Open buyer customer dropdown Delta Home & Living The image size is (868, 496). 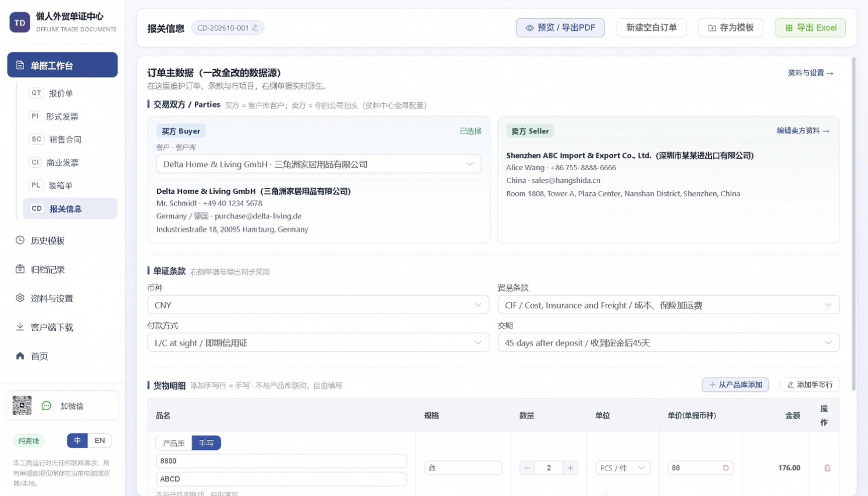pyautogui.click(x=318, y=164)
